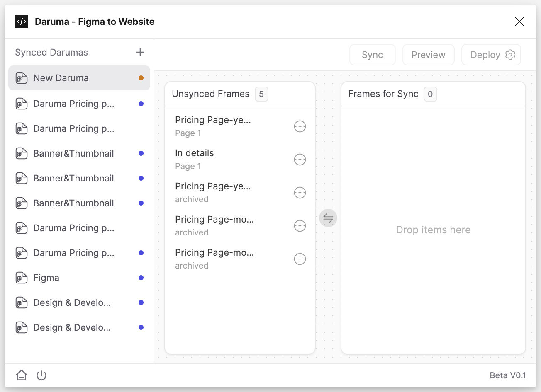541x392 pixels.
Task: Click the Drop items here area
Action: (433, 230)
